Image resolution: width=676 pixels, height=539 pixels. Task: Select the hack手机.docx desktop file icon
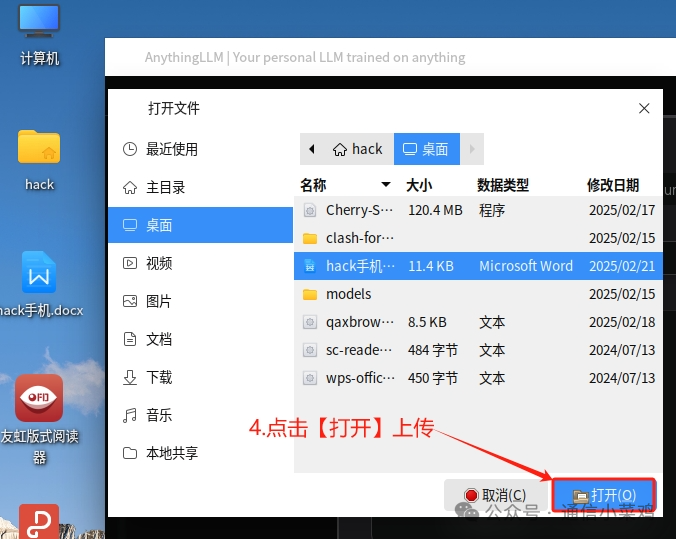(39, 284)
